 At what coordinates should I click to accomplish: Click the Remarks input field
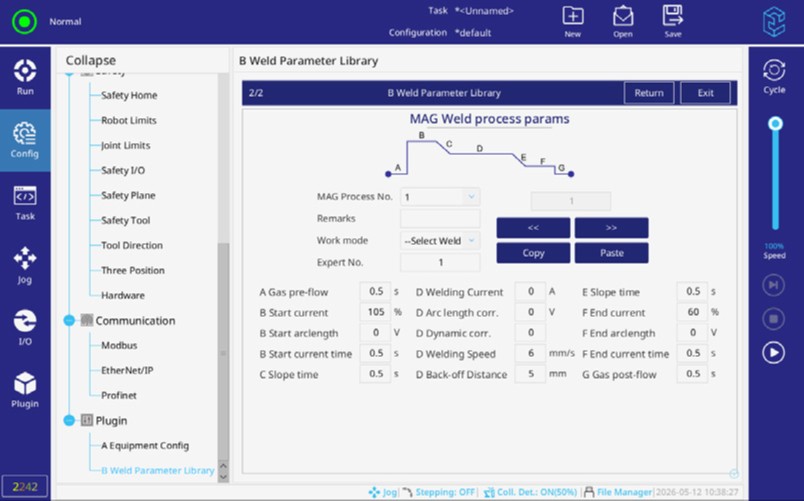(440, 218)
